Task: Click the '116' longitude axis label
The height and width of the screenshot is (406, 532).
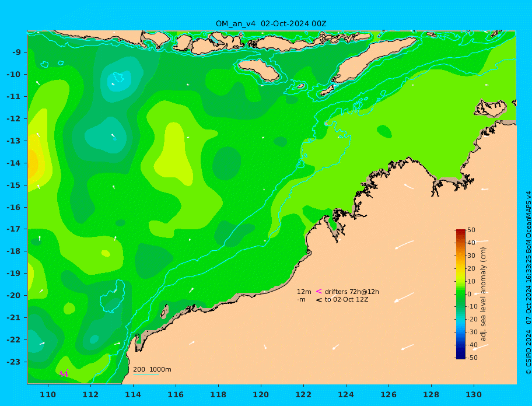Action: click(176, 395)
